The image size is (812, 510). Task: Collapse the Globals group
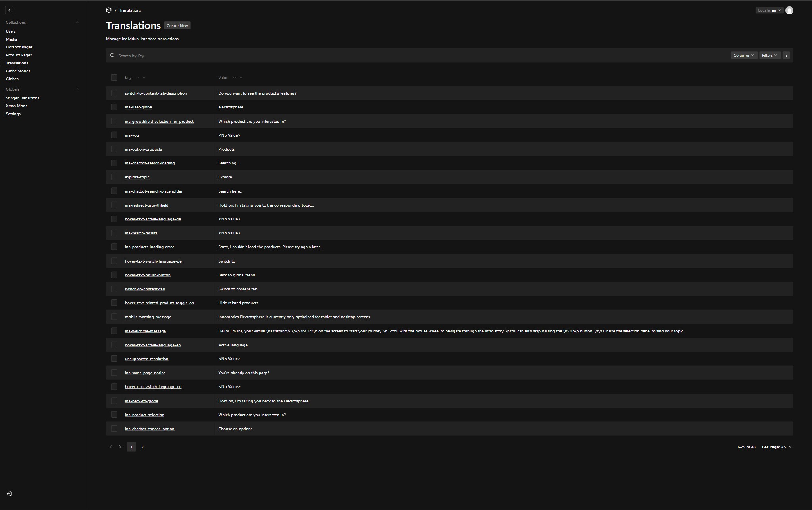[77, 89]
